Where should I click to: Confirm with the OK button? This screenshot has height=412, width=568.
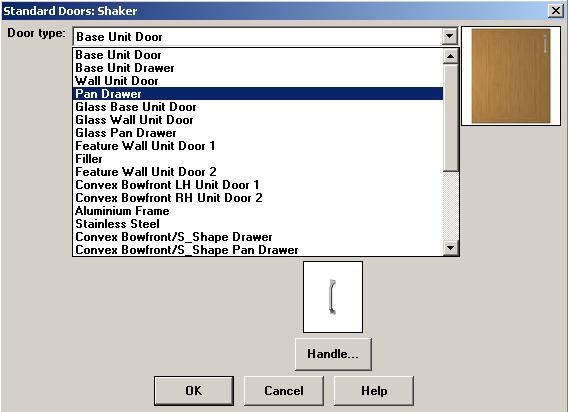click(x=194, y=391)
